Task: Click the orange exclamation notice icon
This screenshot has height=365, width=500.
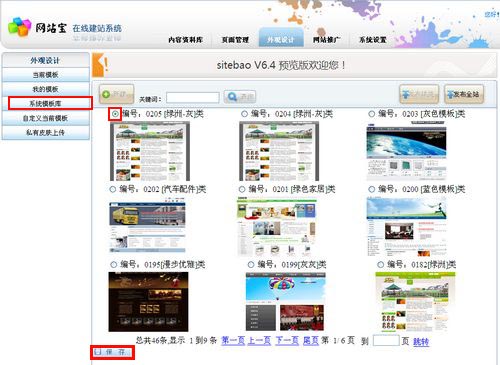Action: 101,65
